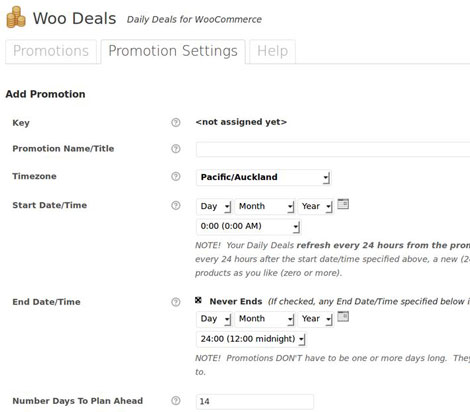
Task: Switch to the Promotions tab
Action: click(x=51, y=51)
